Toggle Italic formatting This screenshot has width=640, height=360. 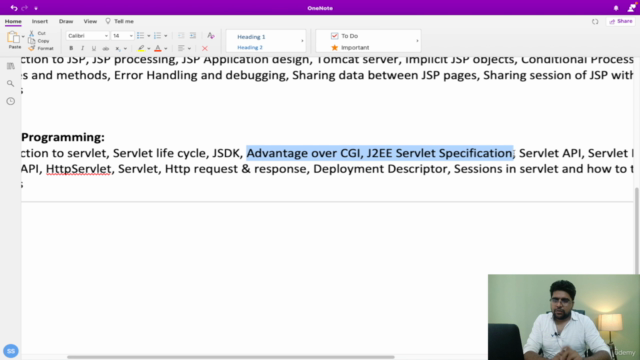click(82, 48)
